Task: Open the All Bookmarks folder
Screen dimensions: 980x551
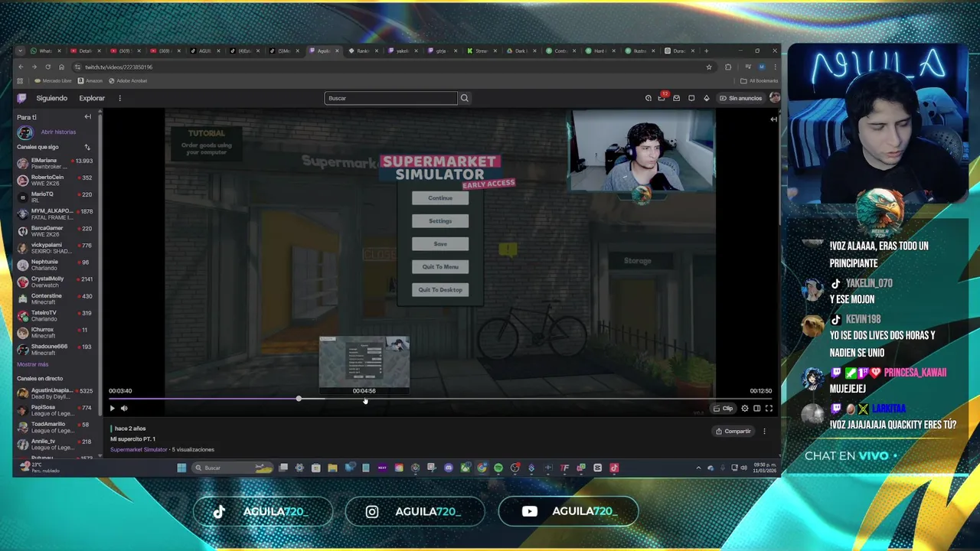Action: pyautogui.click(x=759, y=80)
